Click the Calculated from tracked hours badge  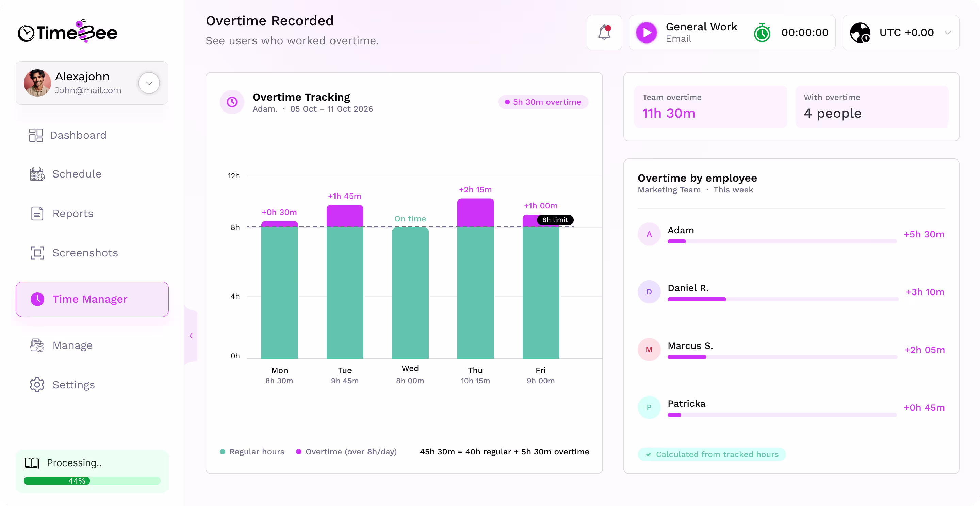[x=712, y=454]
